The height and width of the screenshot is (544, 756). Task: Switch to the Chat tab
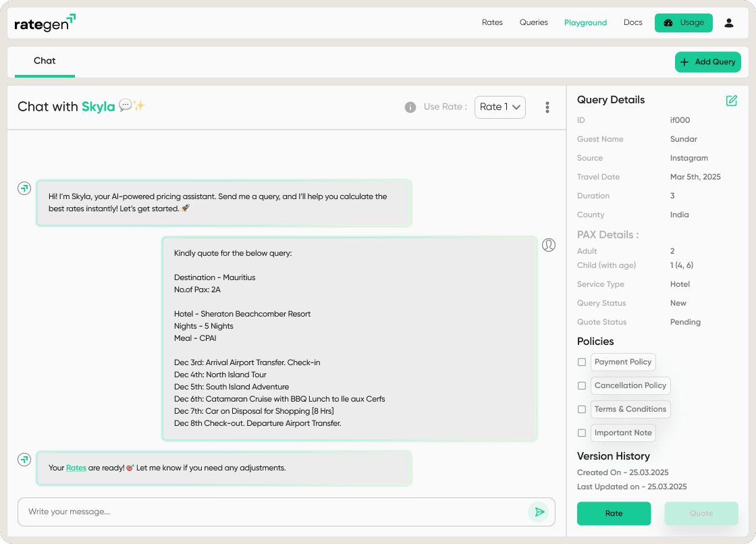(45, 61)
